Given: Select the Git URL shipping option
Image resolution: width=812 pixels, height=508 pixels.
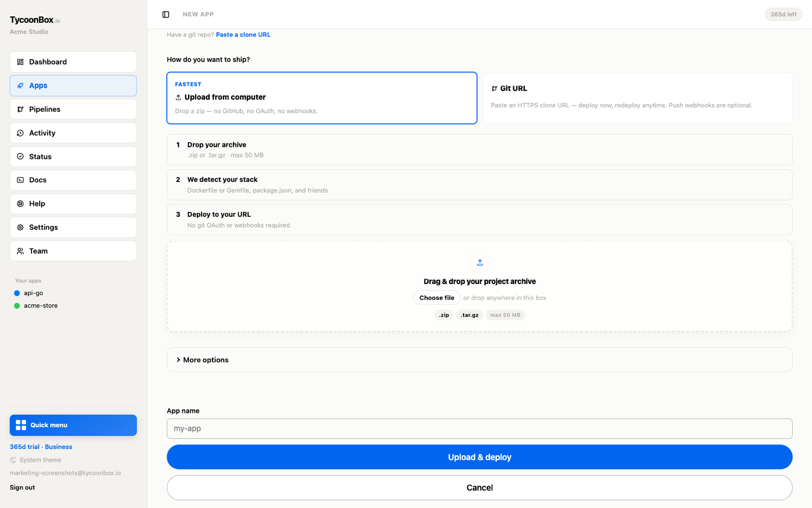Looking at the screenshot, I should (x=637, y=98).
